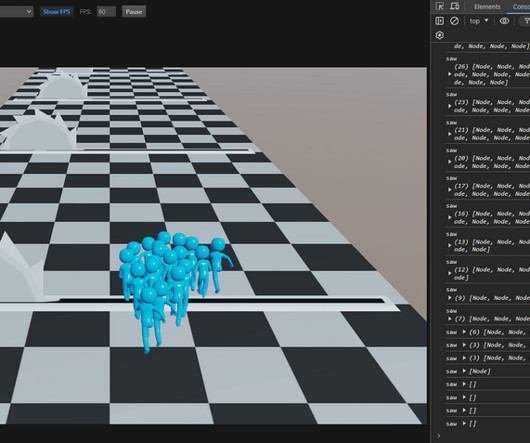Expand the saw (20) Node array
Screen dimensions: 530x443
450,162
